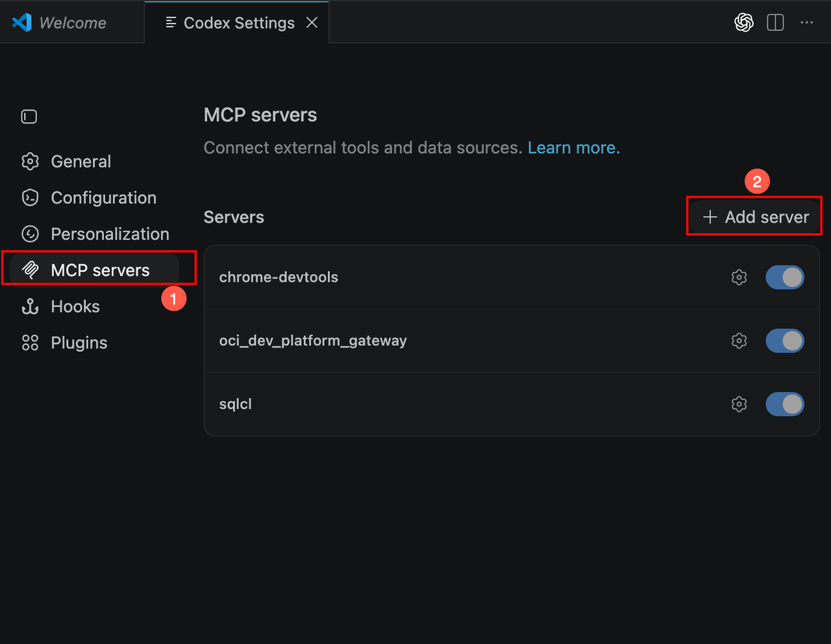Click the oci_dev_platform_gateway server name
831x644 pixels.
(313, 341)
